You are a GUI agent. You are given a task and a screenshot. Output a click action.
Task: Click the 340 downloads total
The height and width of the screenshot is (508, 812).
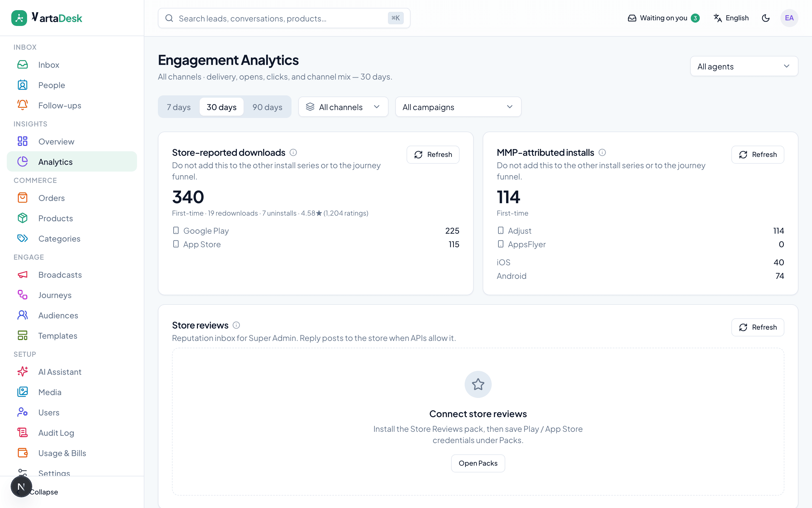point(188,197)
